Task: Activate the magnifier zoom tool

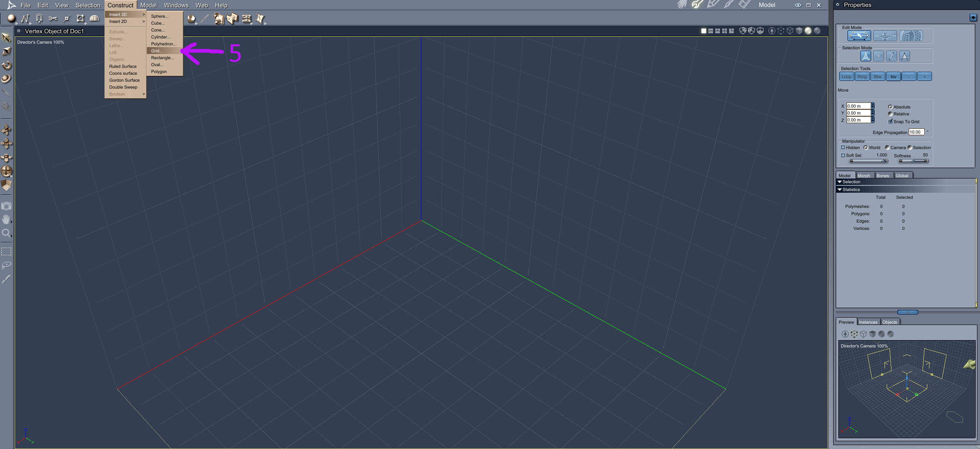Action: pyautogui.click(x=6, y=233)
